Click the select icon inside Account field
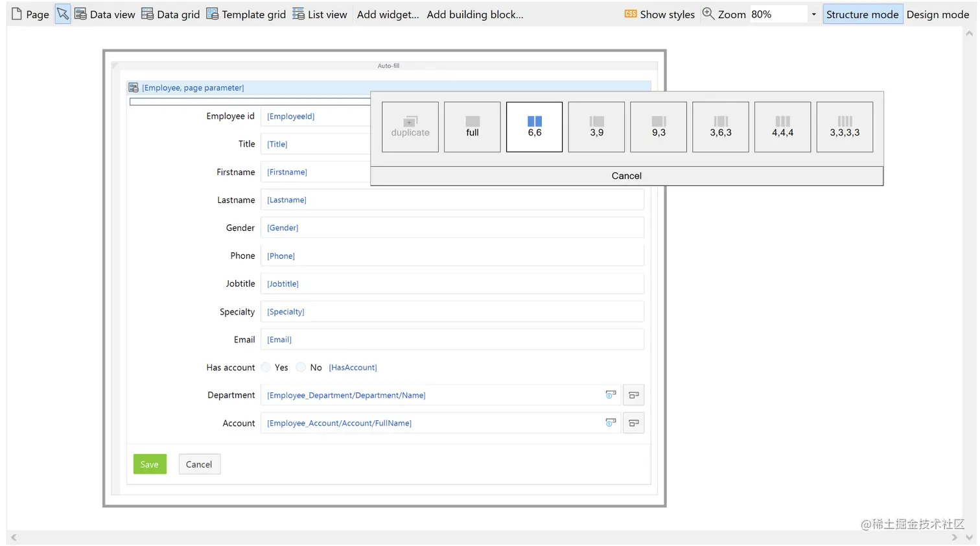Viewport: 980px width, 546px height. coord(611,422)
